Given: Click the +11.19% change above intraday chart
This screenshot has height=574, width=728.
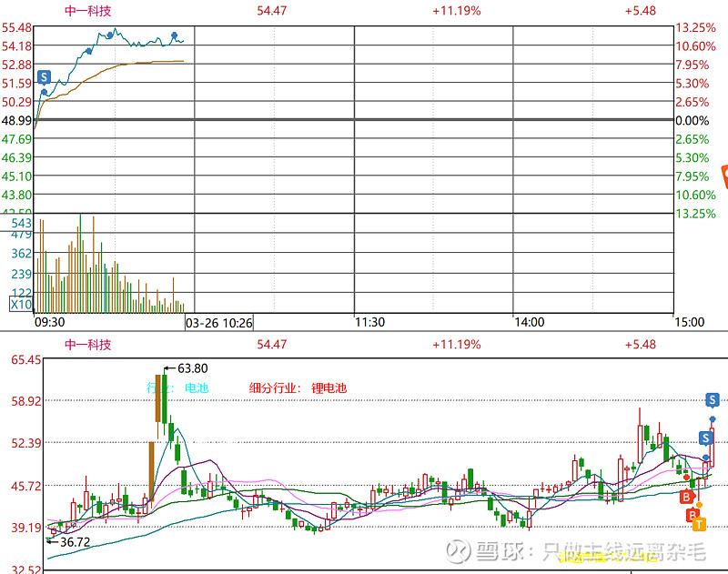Looking at the screenshot, I should [457, 11].
